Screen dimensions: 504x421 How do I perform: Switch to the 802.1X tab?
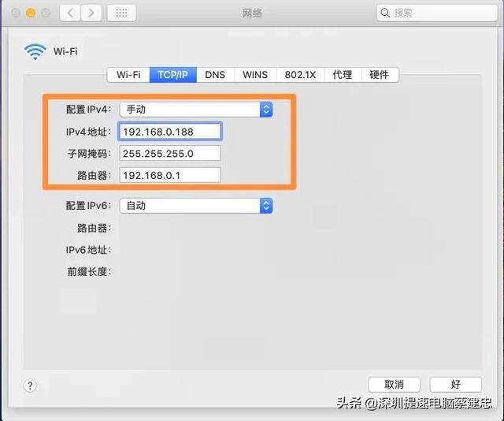[300, 75]
